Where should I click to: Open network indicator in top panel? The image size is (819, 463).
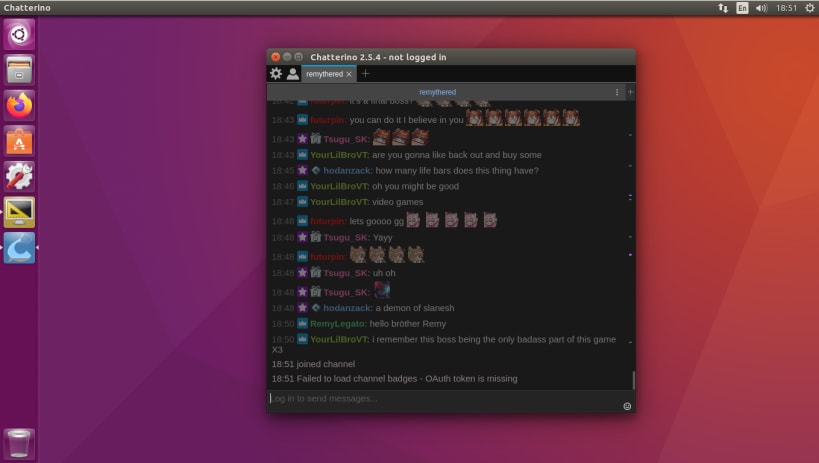coord(723,8)
